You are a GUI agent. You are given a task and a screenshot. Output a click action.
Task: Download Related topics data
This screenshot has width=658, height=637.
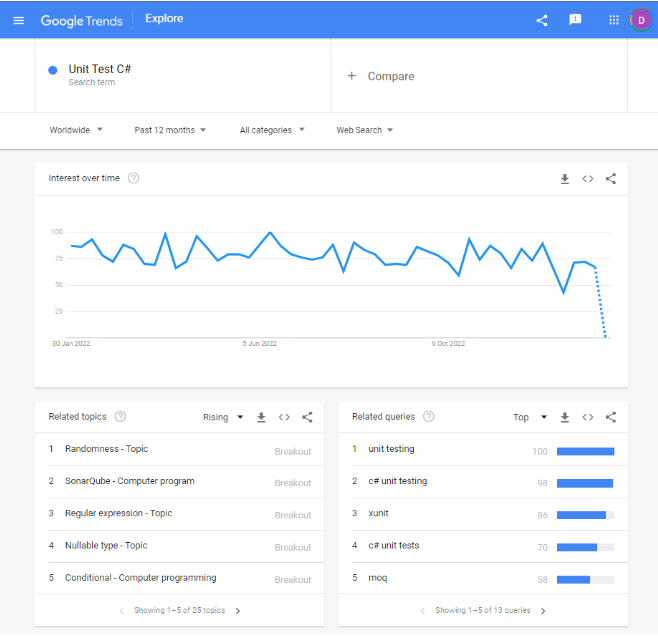[261, 417]
